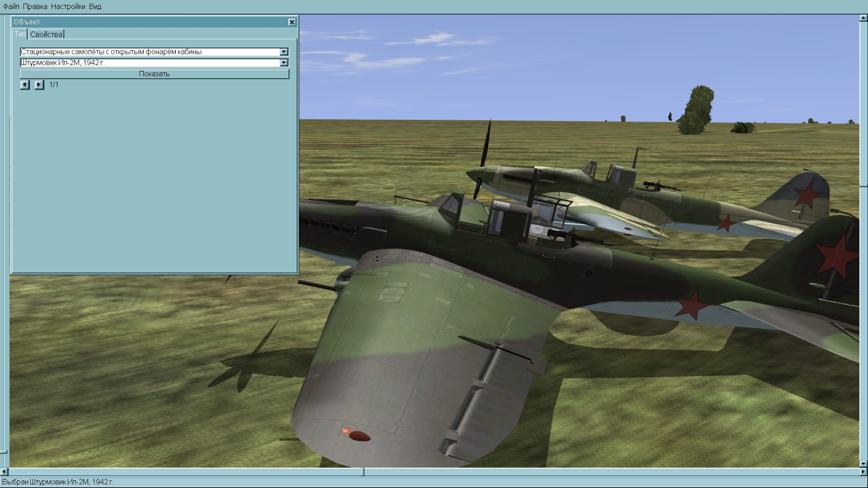
Task: Select the Тип tab
Action: click(x=20, y=34)
